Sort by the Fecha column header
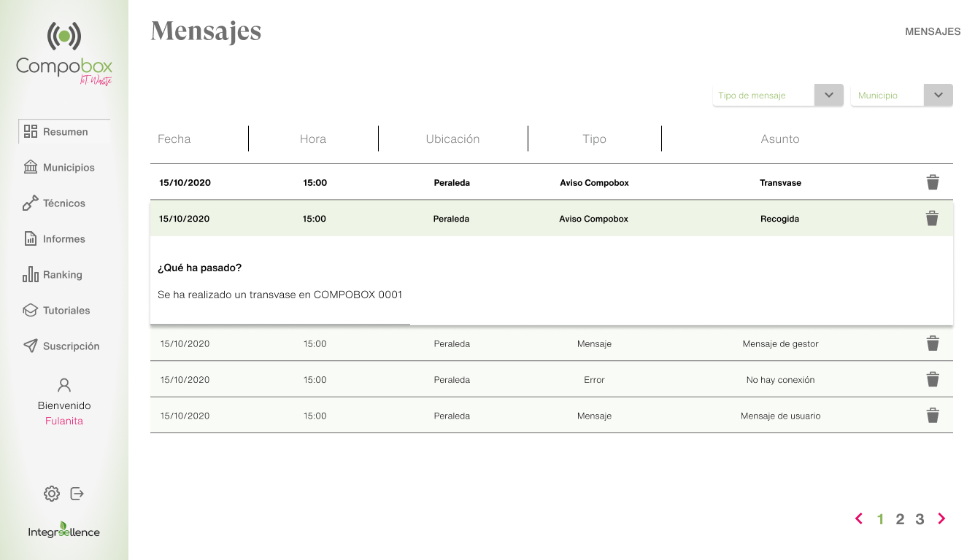975x560 pixels. [x=174, y=139]
